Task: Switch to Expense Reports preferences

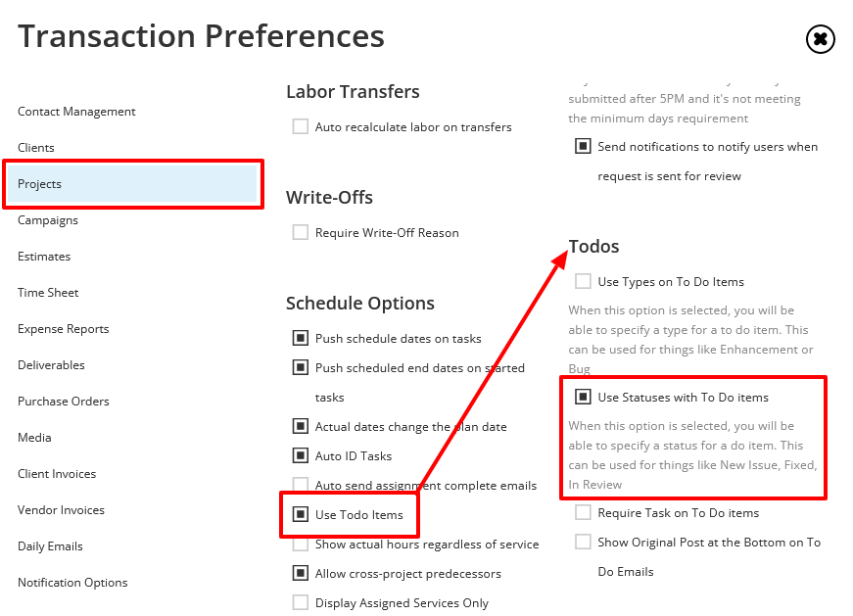Action: 63,328
